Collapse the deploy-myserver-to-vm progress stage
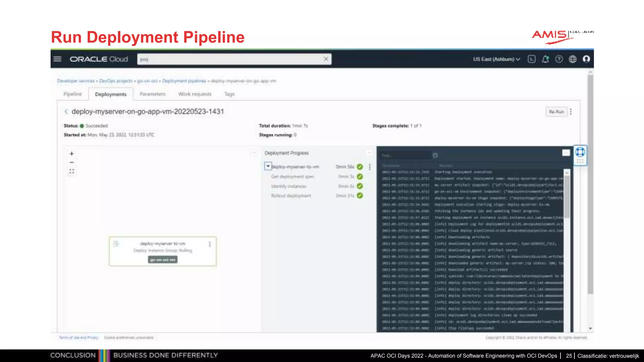 pos(268,166)
